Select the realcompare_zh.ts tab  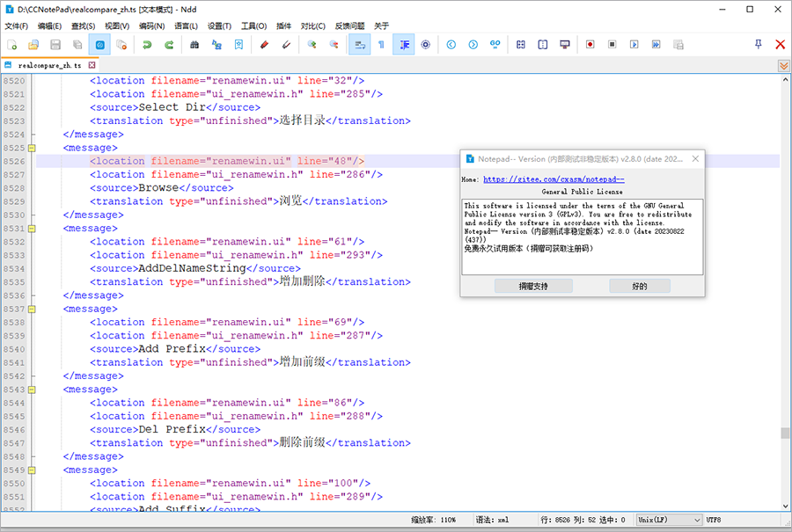point(51,64)
